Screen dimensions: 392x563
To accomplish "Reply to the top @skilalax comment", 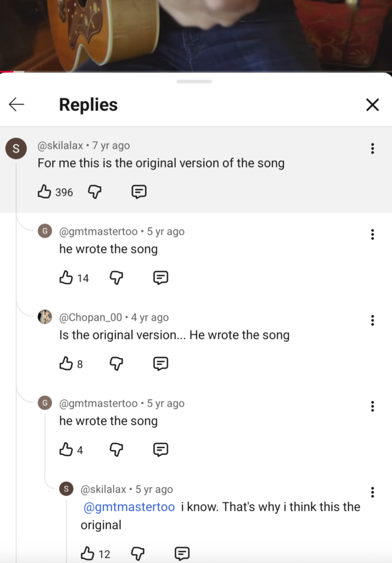I will click(139, 192).
